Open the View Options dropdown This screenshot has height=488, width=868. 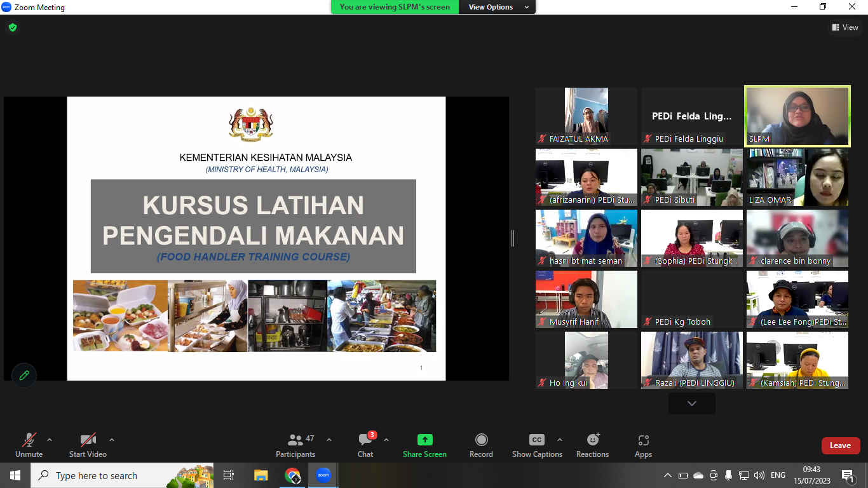(498, 7)
